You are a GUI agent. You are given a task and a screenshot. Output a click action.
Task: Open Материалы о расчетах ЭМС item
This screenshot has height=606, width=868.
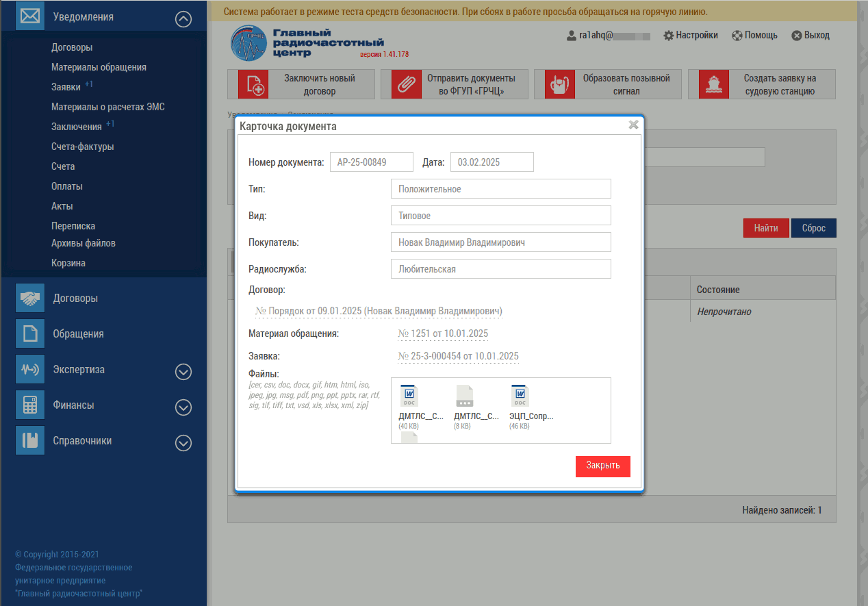tap(108, 107)
